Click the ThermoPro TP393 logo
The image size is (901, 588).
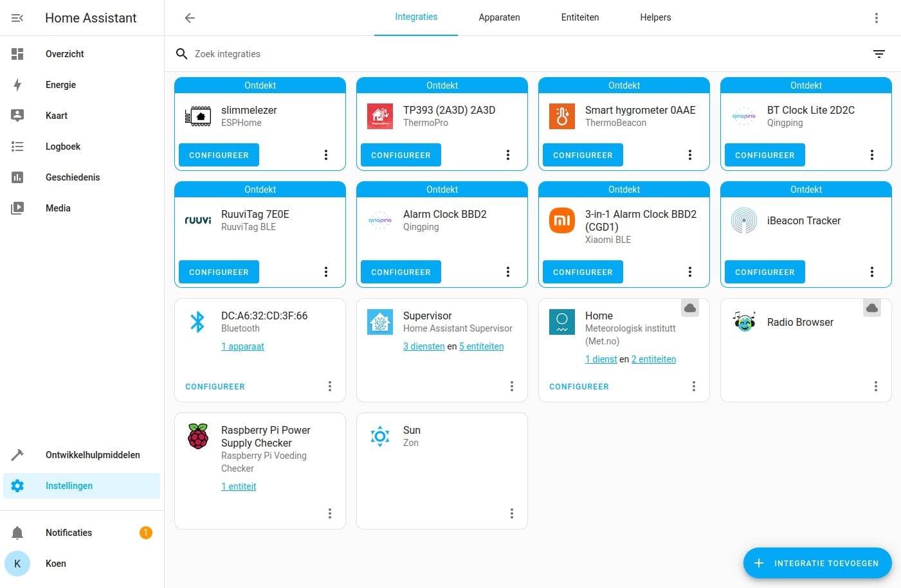pyautogui.click(x=380, y=116)
